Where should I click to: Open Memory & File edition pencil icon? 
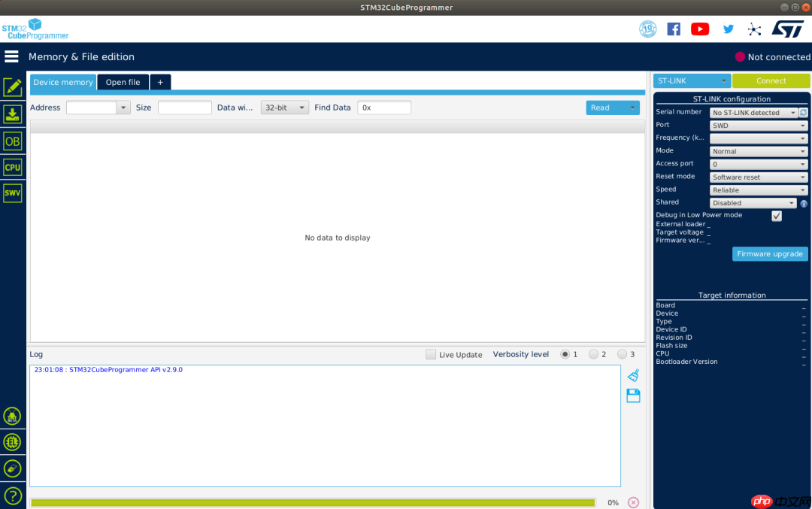point(13,87)
